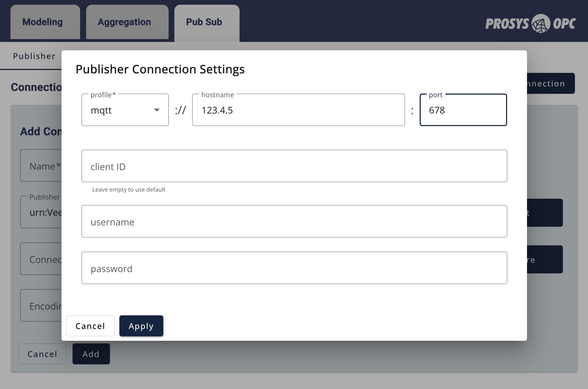Click the background form Cancel button

(42, 354)
